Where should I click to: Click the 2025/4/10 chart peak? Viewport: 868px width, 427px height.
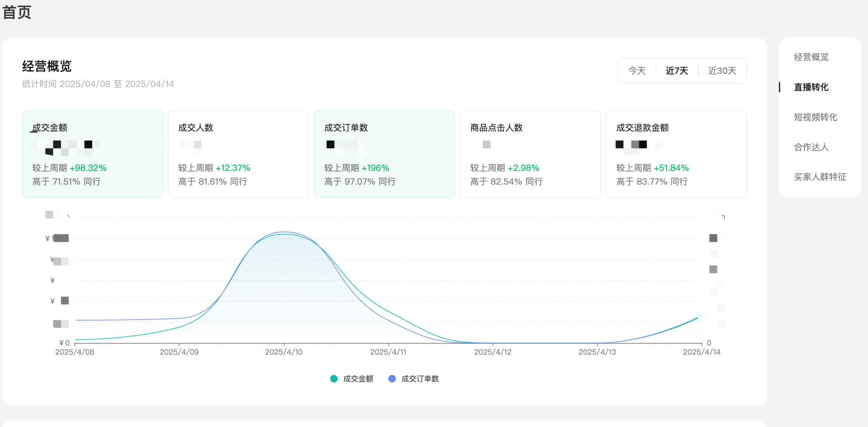click(x=284, y=233)
